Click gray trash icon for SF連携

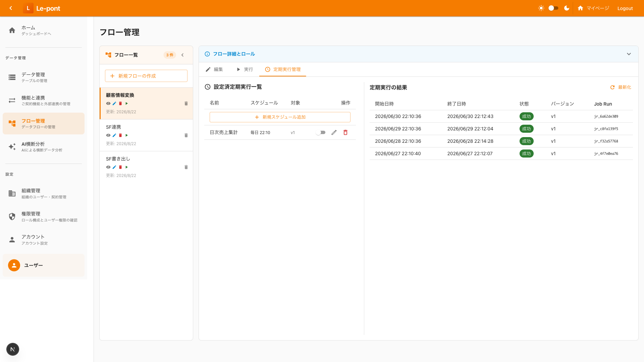186,135
